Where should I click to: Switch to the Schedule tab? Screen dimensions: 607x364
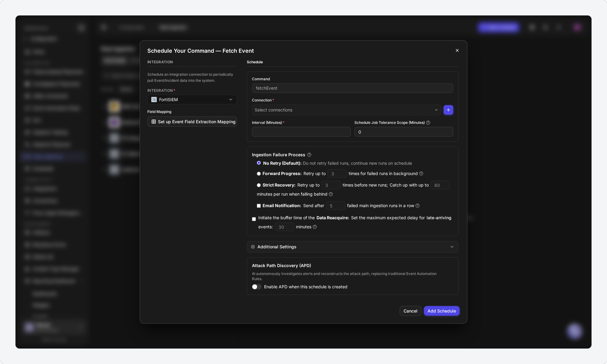point(255,62)
